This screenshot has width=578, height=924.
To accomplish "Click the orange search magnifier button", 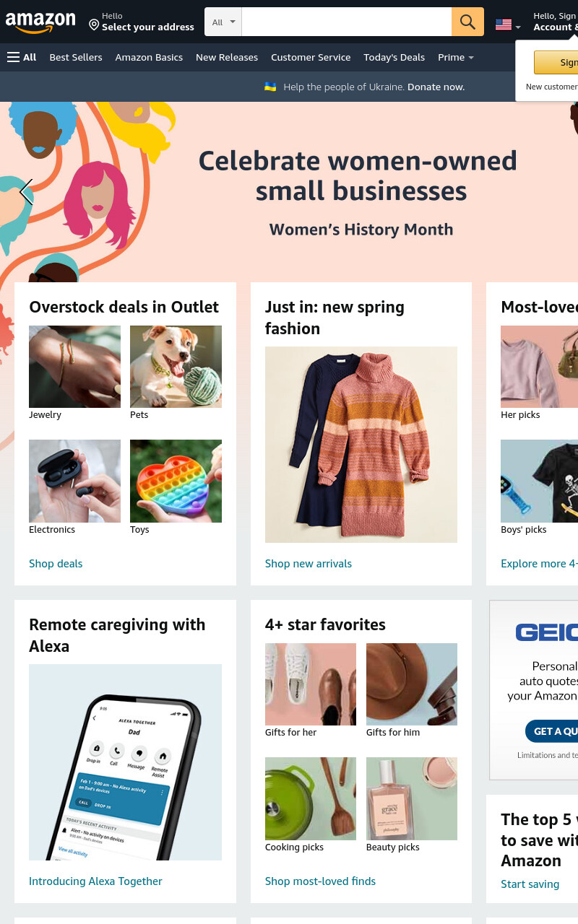I will [467, 22].
